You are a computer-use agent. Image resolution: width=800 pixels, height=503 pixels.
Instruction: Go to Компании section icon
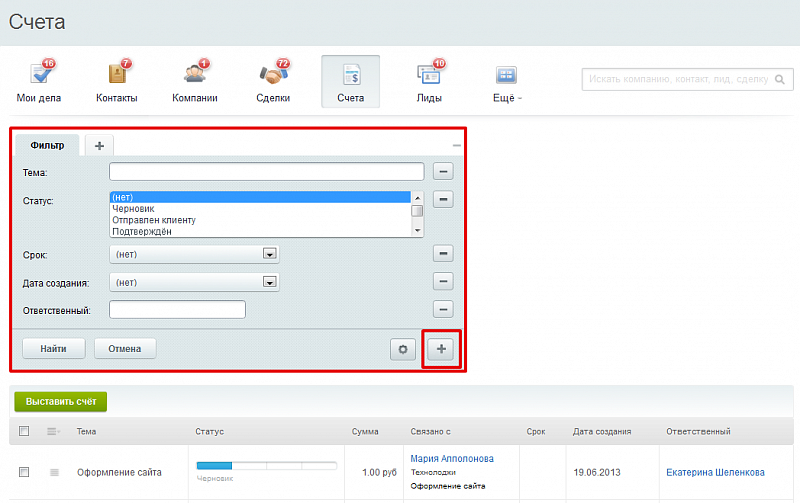195,72
